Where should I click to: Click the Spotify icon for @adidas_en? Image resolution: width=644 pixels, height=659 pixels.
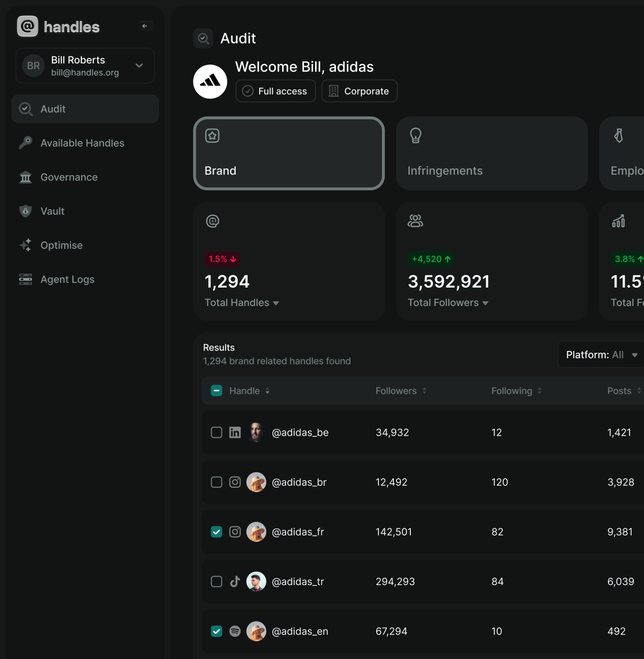[x=235, y=632]
